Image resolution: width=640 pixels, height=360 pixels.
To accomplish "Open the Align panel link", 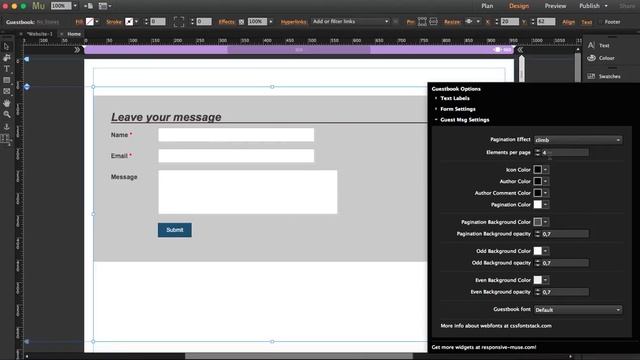I will click(568, 22).
